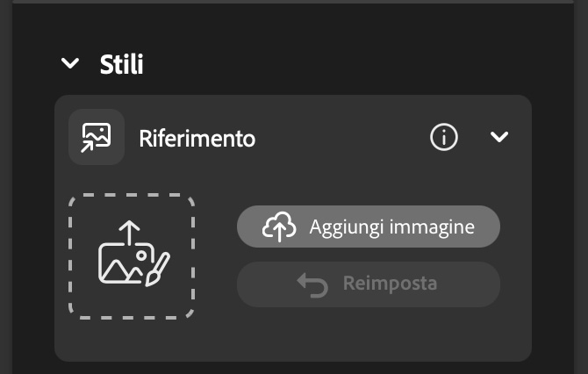The image size is (588, 374).
Task: Click the Reimposta text label
Action: [390, 284]
